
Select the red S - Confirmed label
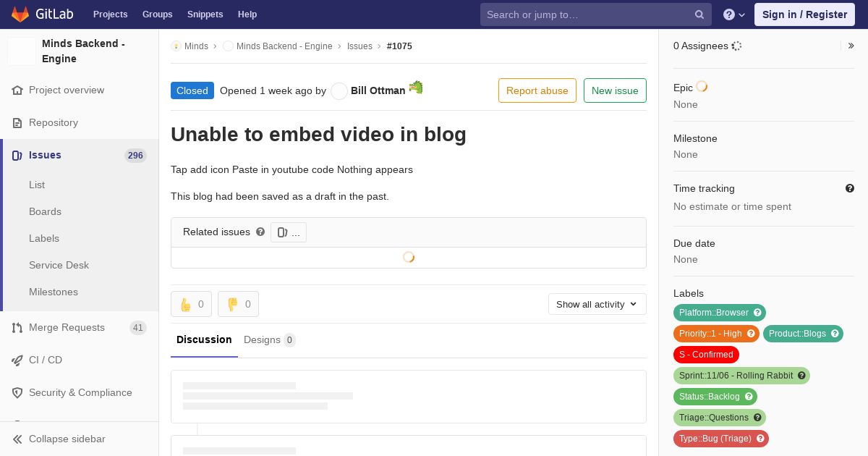pyautogui.click(x=706, y=355)
